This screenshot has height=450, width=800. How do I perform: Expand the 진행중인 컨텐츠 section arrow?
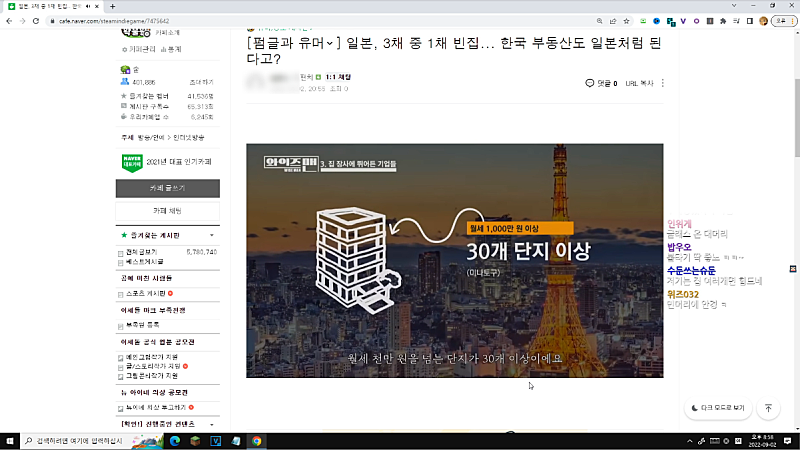point(212,424)
